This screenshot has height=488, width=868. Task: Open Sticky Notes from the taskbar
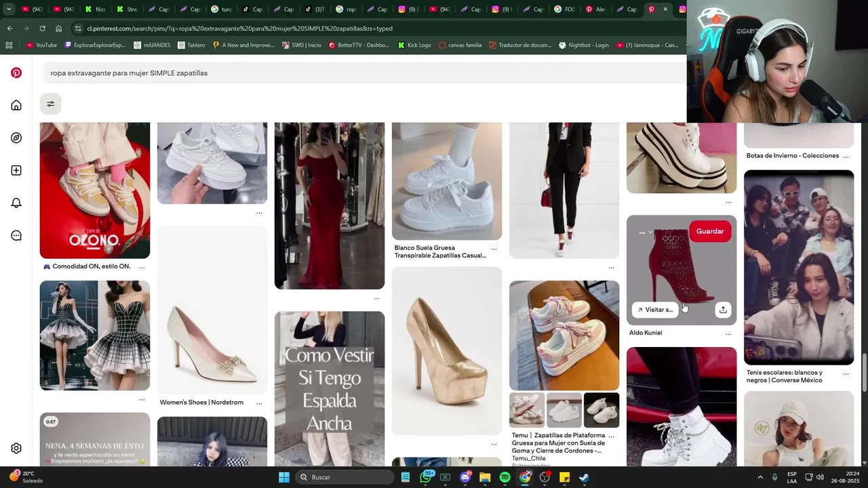pyautogui.click(x=564, y=477)
